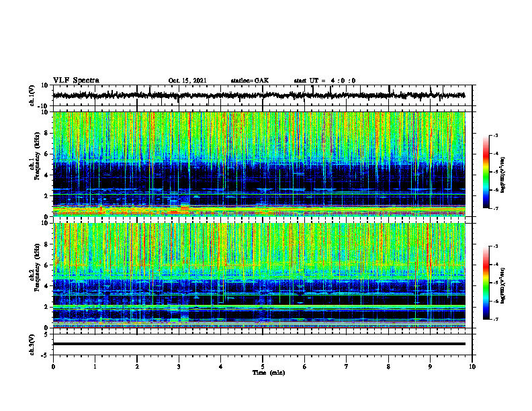Viewport: 532px width, 411px height.
Task: Click the ch.1 color bar scale
Action: 486,172
